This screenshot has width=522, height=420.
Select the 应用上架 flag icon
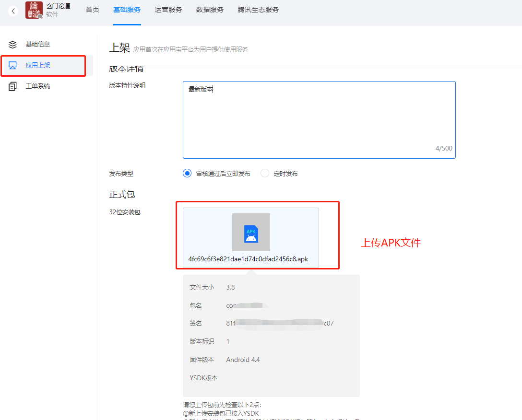(12, 66)
